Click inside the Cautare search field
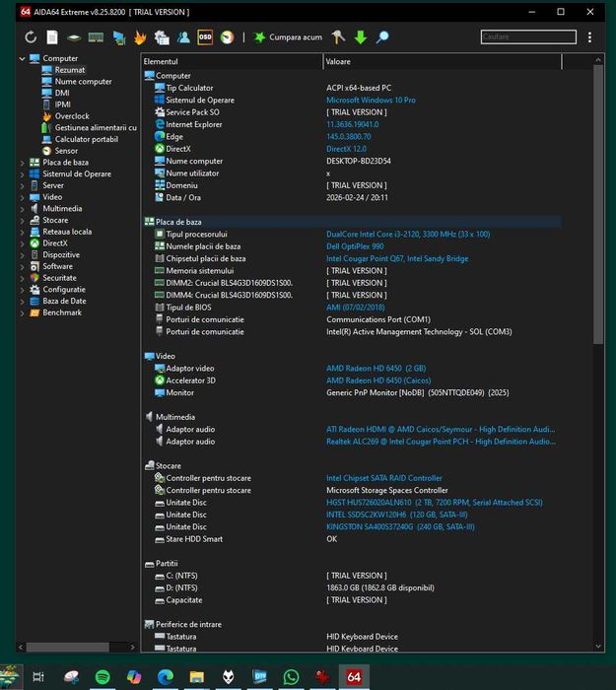Image resolution: width=616 pixels, height=690 pixels. (x=528, y=37)
